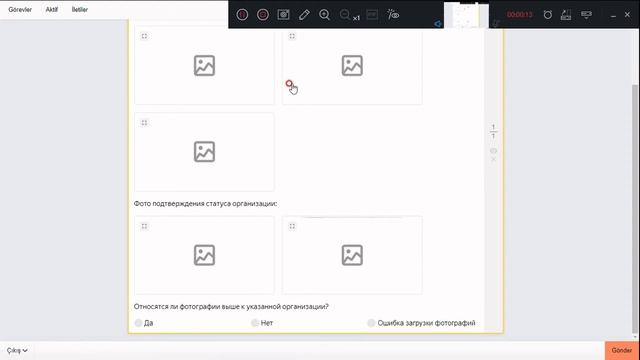Zoom out with the magnifier minus
The image size is (640, 360).
tap(345, 15)
